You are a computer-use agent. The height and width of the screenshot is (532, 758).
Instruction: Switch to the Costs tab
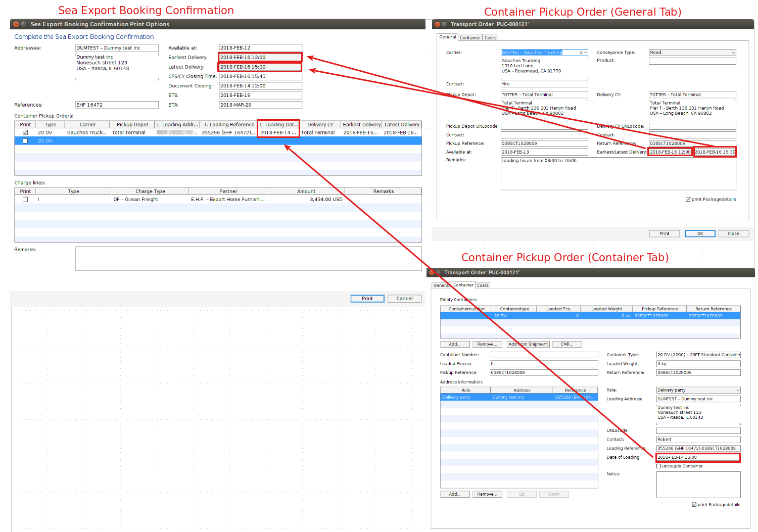point(490,37)
